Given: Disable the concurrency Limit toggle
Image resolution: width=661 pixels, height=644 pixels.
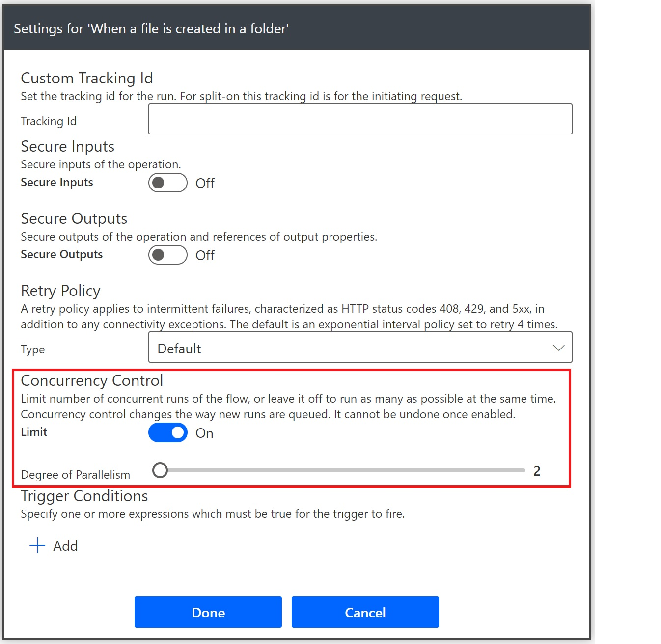Looking at the screenshot, I should click(167, 432).
